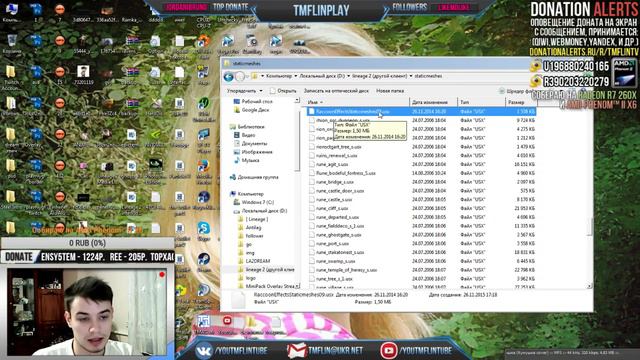Sort files by the Имя column
The width and height of the screenshot is (640, 360).
pos(357,102)
